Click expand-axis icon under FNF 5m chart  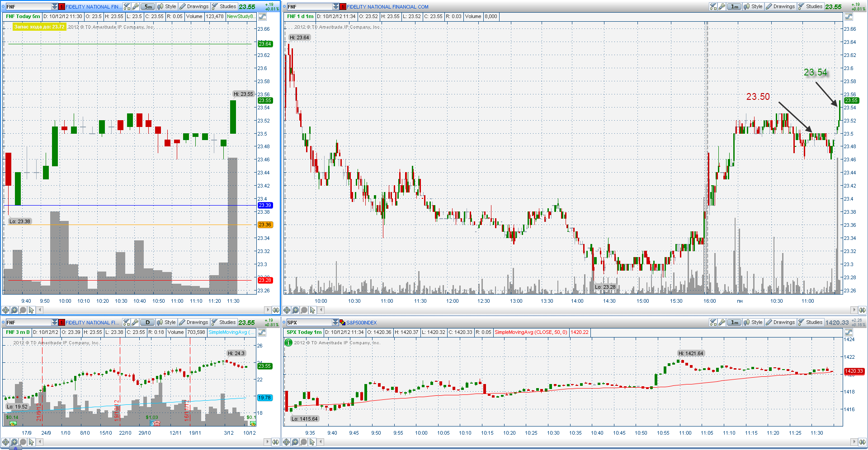tap(275, 310)
